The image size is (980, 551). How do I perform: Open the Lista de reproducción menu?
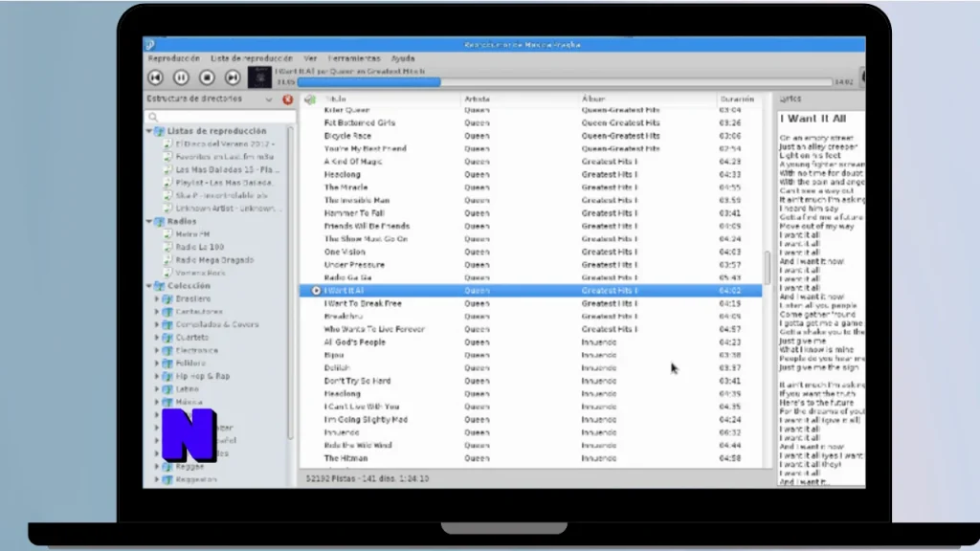click(252, 58)
